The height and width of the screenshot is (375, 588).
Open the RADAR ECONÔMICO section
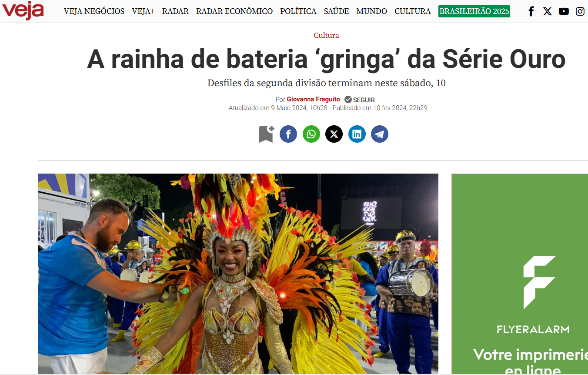234,11
